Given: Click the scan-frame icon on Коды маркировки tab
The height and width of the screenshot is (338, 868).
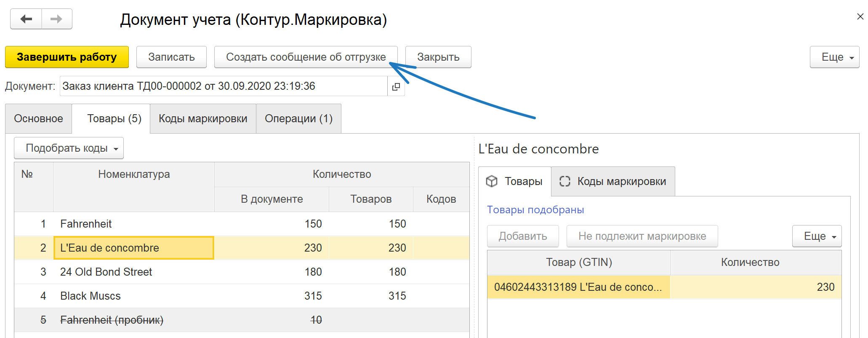Looking at the screenshot, I should click(x=565, y=181).
